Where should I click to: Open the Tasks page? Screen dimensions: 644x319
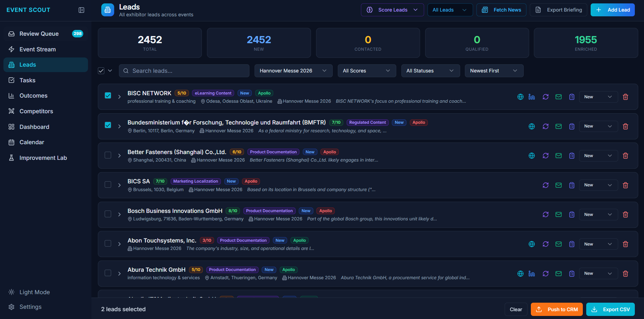coord(46,80)
